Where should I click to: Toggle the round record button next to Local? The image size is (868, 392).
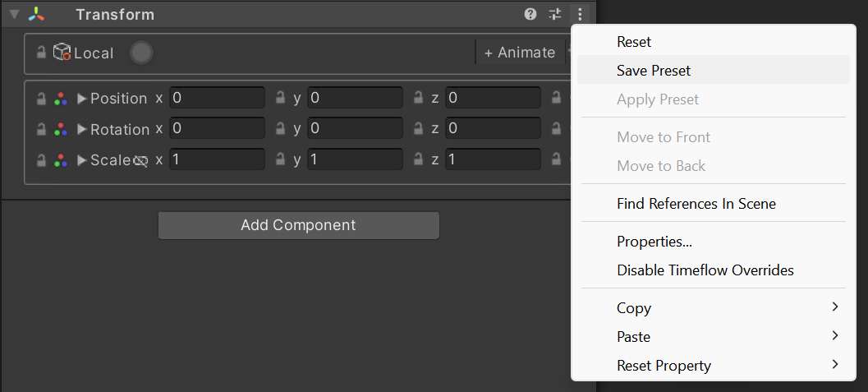click(141, 53)
